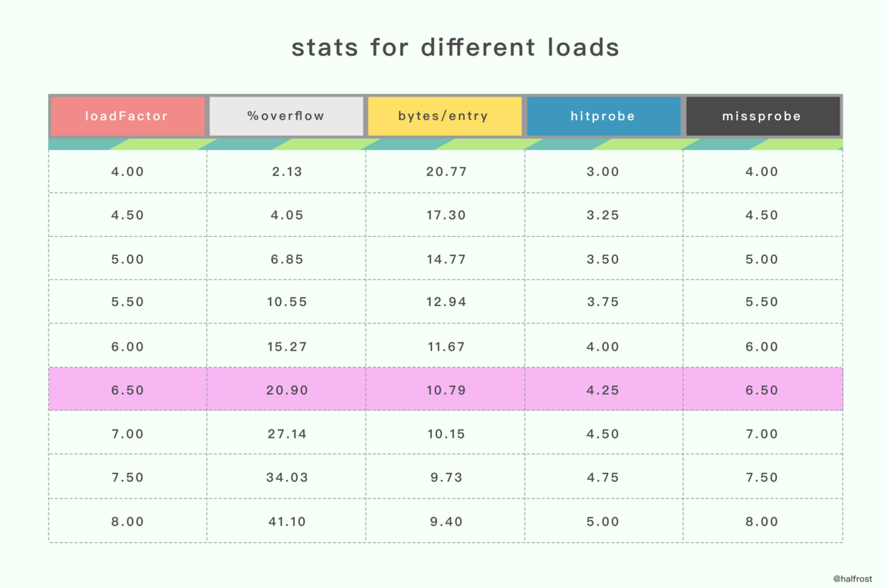Click bytes/entry value 20.77
The width and height of the screenshot is (887, 588).
click(446, 172)
